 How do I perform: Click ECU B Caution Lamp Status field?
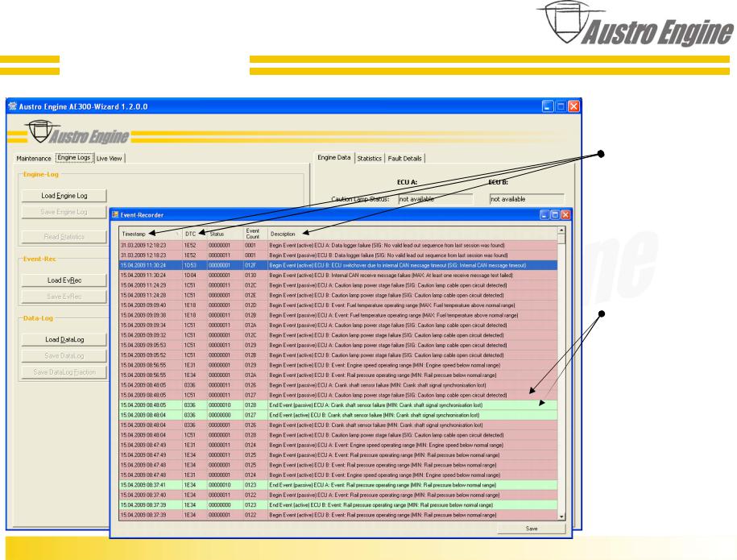point(527,199)
